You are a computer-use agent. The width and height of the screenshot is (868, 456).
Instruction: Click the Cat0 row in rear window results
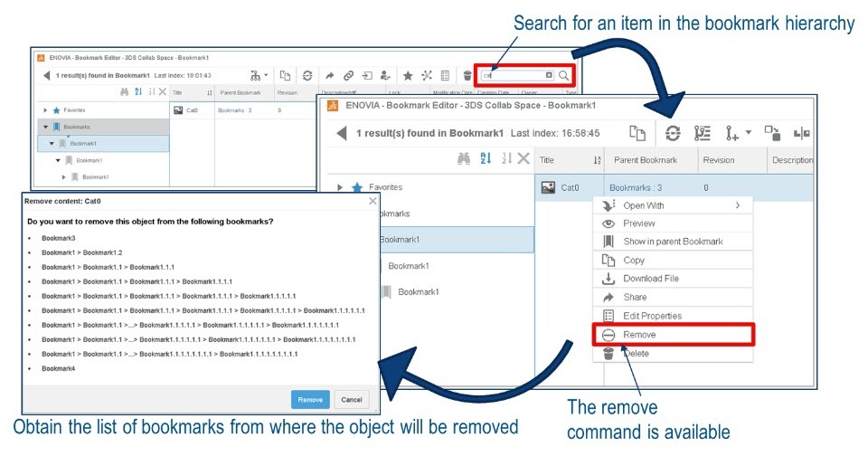pyautogui.click(x=242, y=110)
